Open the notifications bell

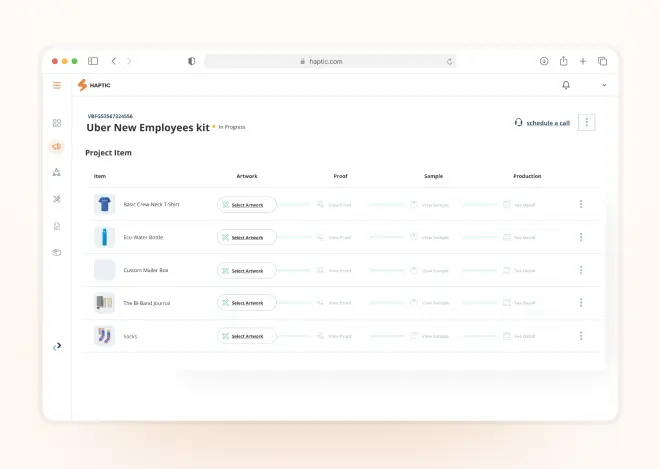[566, 85]
